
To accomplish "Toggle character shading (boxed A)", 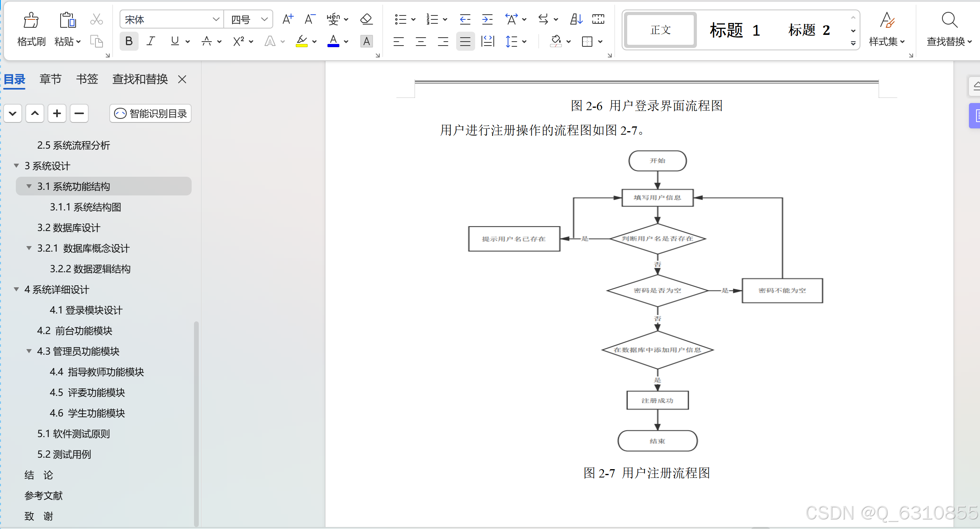I will click(367, 41).
